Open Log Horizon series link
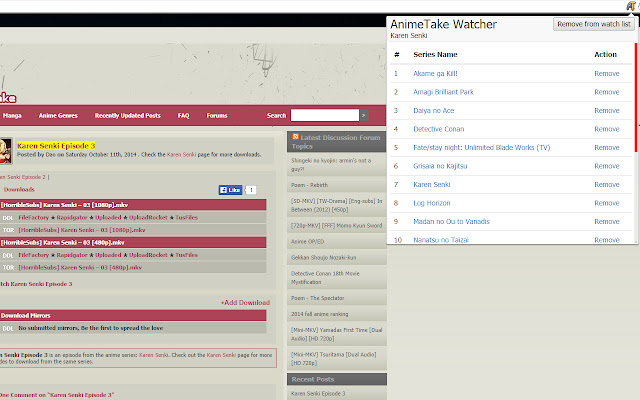The height and width of the screenshot is (400, 640). 431,203
